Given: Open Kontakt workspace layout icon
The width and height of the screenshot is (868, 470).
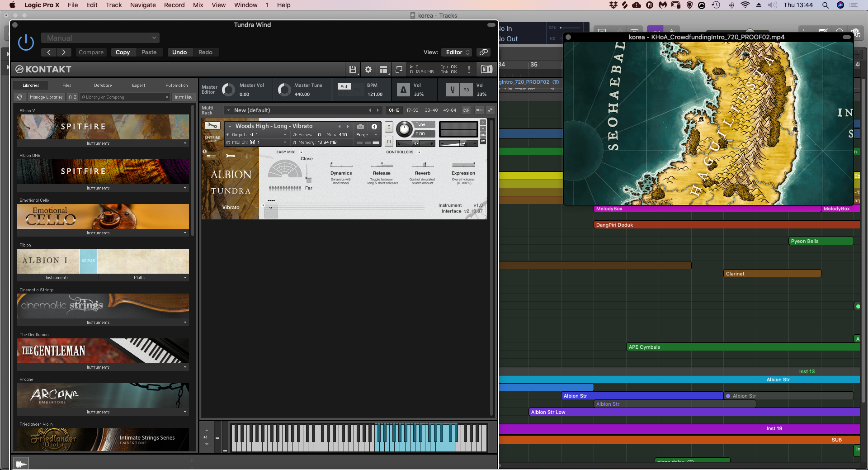Looking at the screenshot, I should (x=383, y=69).
